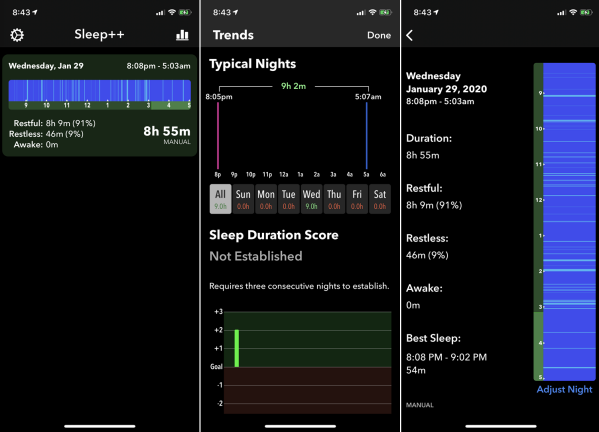Image resolution: width=599 pixels, height=432 pixels.
Task: Tap the back chevron in the detail screen
Action: coord(410,35)
